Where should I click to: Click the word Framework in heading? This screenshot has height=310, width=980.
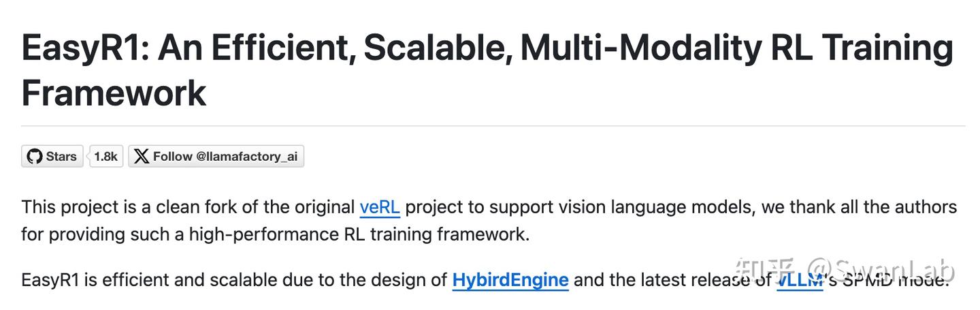[114, 93]
